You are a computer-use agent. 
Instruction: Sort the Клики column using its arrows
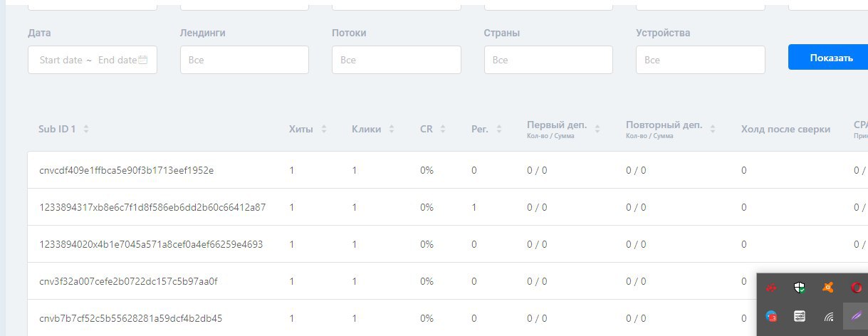(x=391, y=130)
